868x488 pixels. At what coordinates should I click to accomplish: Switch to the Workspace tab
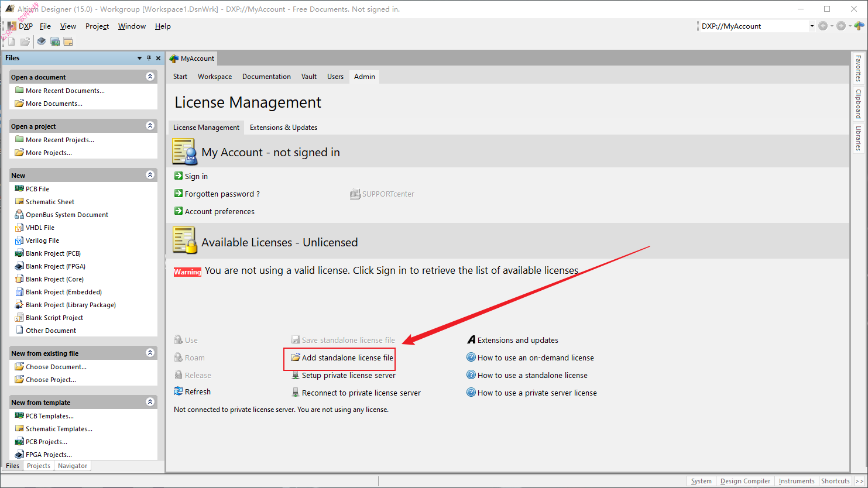215,77
